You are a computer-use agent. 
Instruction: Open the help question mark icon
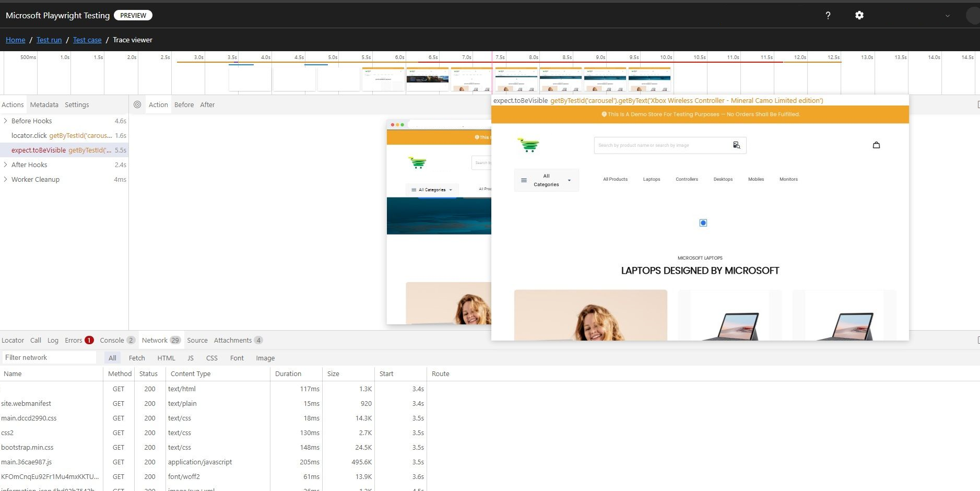pyautogui.click(x=828, y=15)
